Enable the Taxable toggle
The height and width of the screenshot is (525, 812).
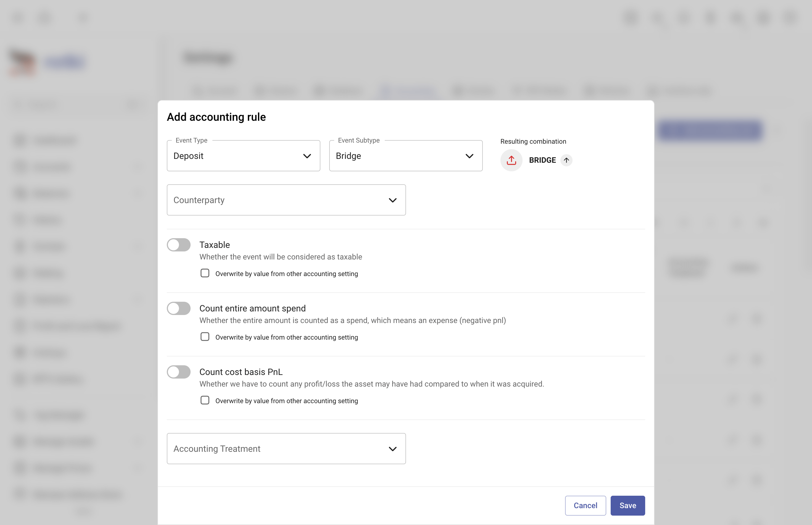(x=178, y=245)
